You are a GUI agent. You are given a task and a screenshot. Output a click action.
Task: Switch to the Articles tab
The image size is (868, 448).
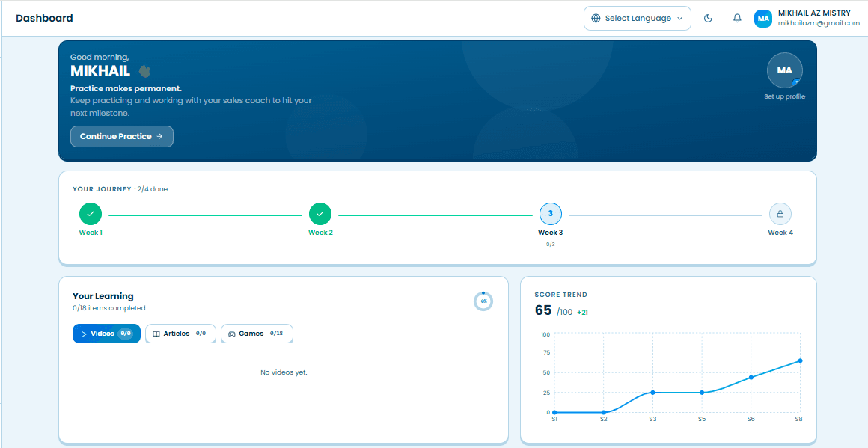click(180, 334)
